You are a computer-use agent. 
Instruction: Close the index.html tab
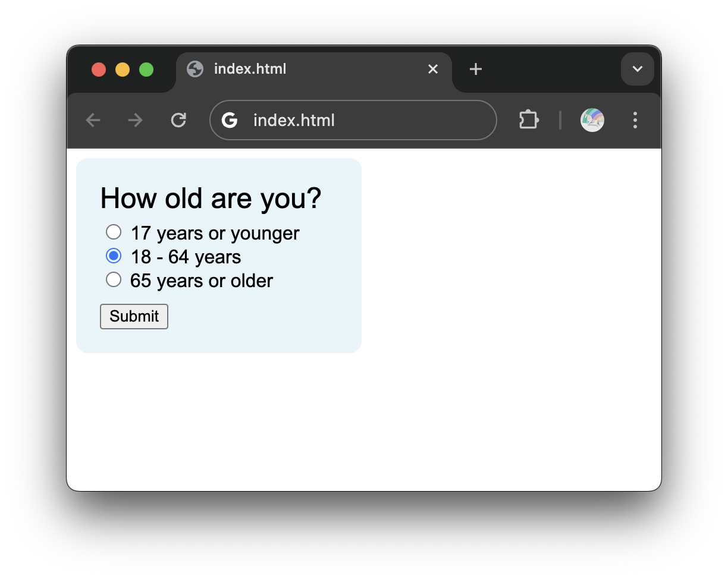(x=433, y=69)
